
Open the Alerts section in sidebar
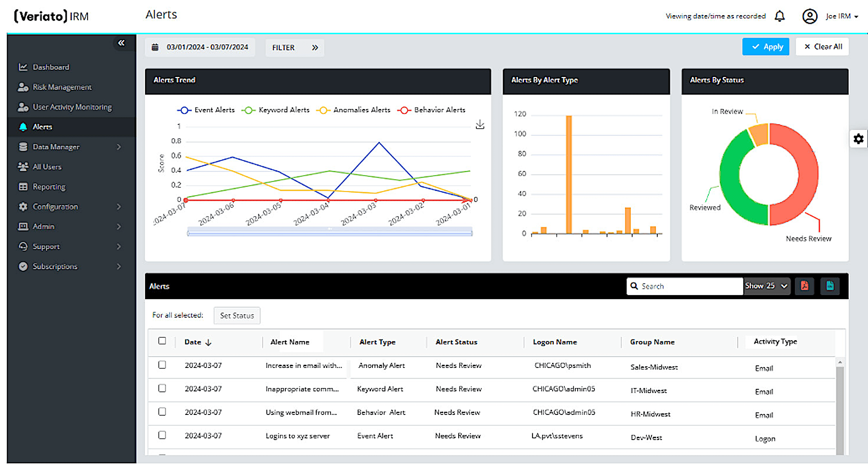(42, 127)
